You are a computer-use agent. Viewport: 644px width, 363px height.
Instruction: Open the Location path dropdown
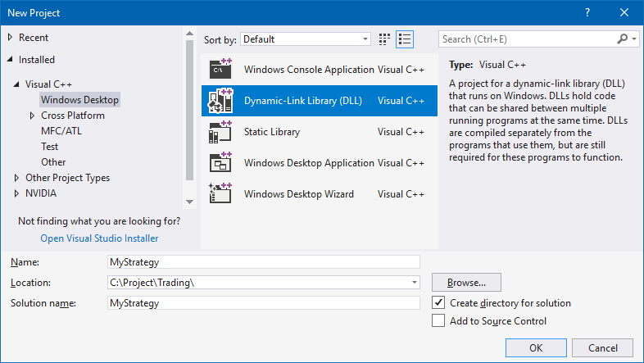tap(414, 283)
